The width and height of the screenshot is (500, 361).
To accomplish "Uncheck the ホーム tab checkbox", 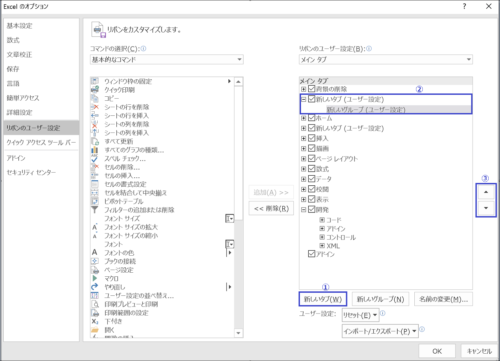I will (x=312, y=118).
